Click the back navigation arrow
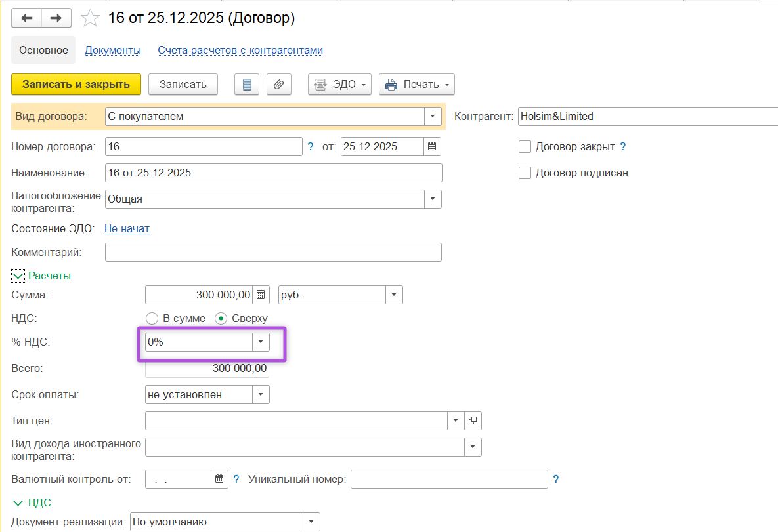The height and width of the screenshot is (532, 778). tap(26, 18)
